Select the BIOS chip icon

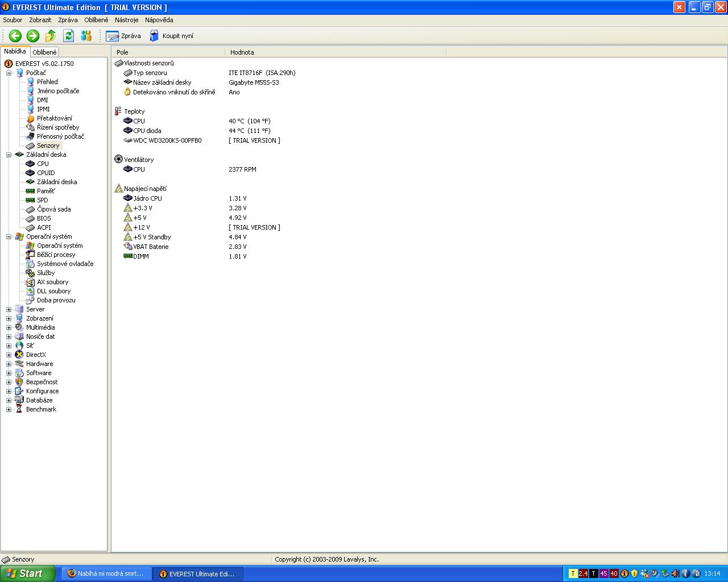tap(30, 218)
